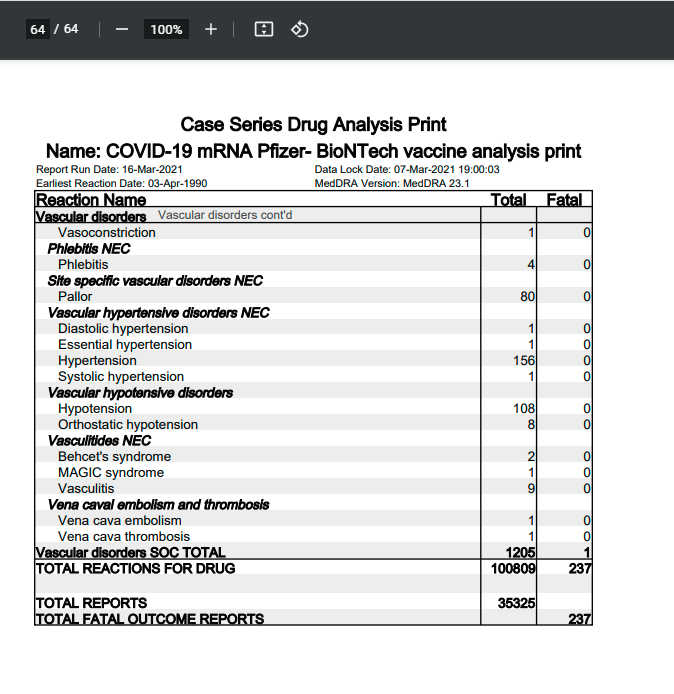The image size is (674, 694).
Task: Click 'MedDRA Version: MedDRA 23.1' text
Action: pos(392,183)
